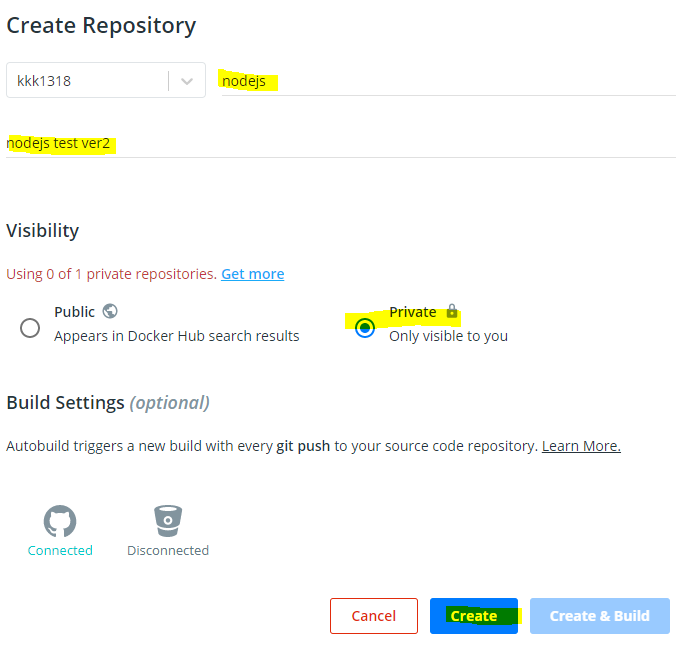Click the GitHub icon in Build Settings
Viewport: 699px width, 648px height.
(x=60, y=521)
